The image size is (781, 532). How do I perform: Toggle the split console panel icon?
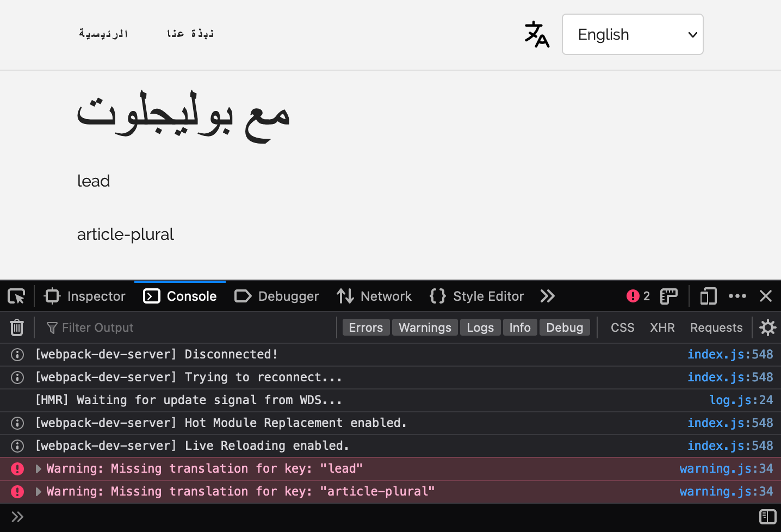point(768,517)
